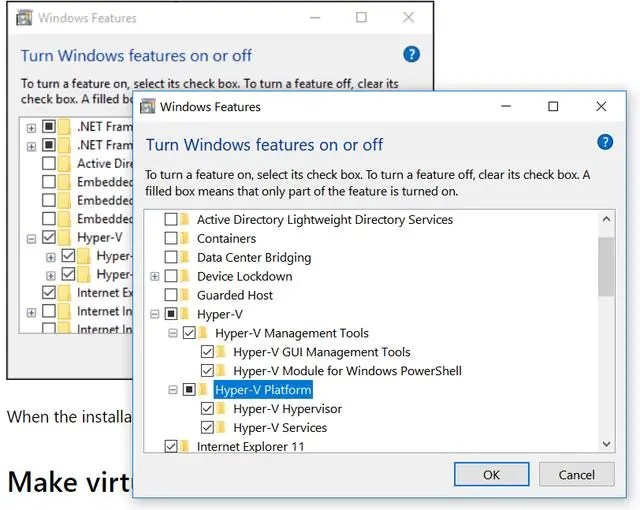
Task: Maximize the front Windows Features window
Action: (553, 106)
